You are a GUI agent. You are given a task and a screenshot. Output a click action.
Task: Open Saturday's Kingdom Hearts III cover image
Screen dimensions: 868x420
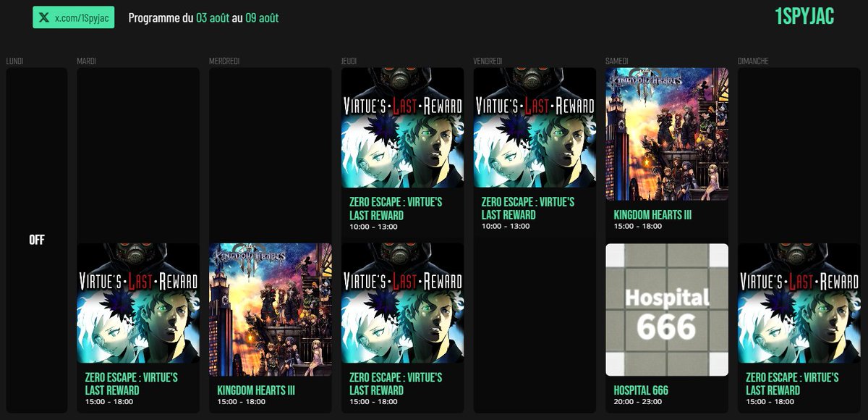(x=667, y=134)
